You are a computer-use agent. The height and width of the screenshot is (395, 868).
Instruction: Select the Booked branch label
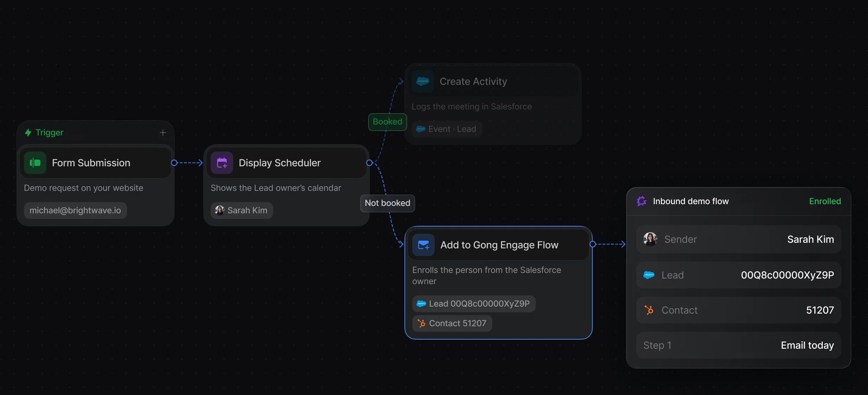388,122
